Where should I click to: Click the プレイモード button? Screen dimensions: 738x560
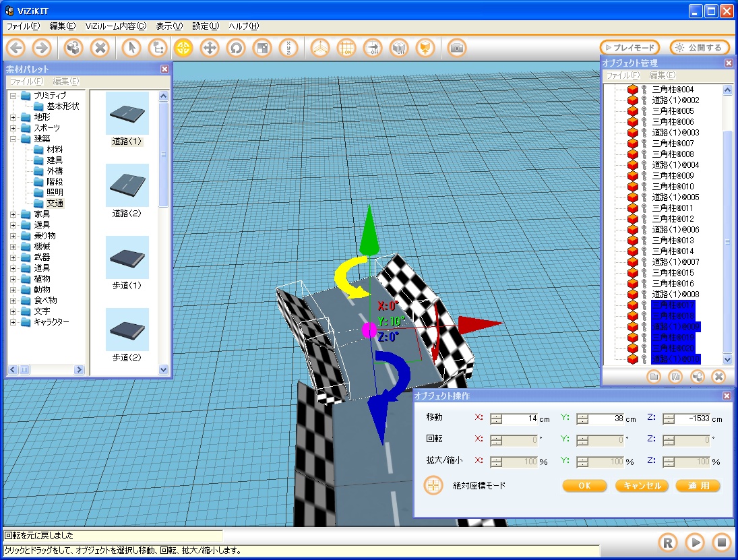(629, 48)
